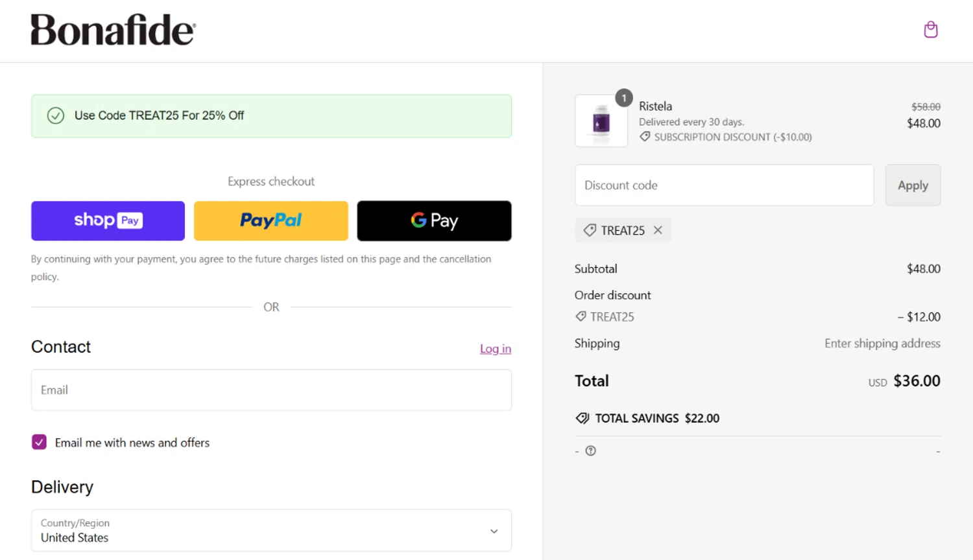
Task: Click the green checkmark promo icon
Action: tap(56, 116)
